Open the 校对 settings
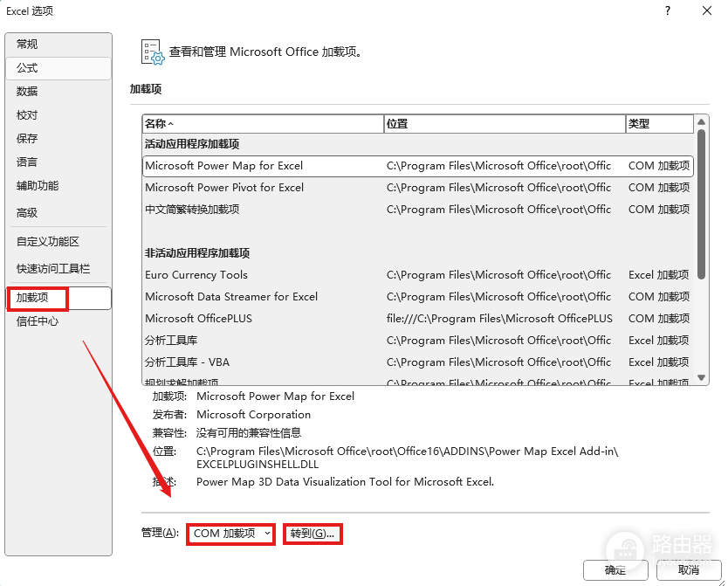Image resolution: width=728 pixels, height=586 pixels. tap(58, 115)
